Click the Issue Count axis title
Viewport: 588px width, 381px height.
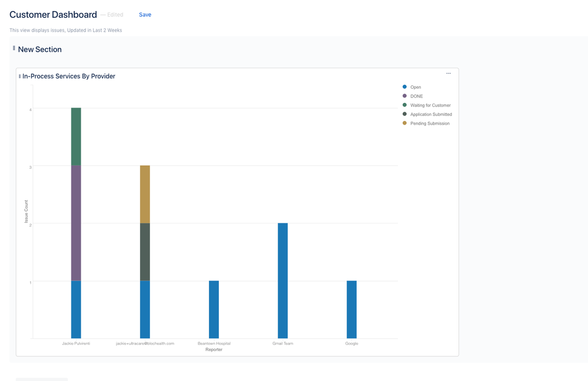(26, 212)
